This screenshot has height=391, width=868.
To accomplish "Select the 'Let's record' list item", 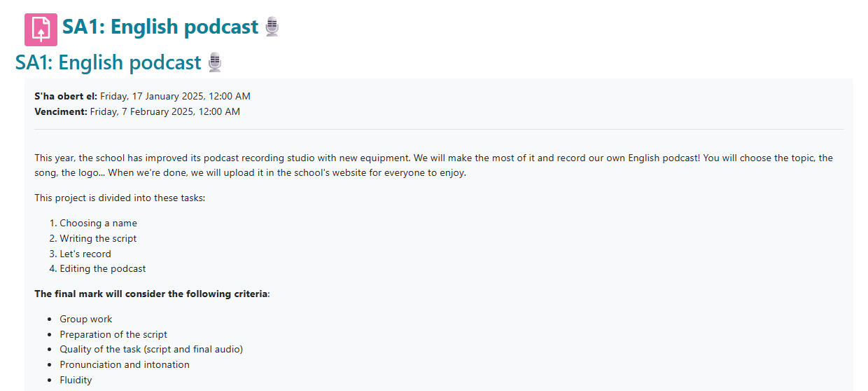I will (85, 254).
